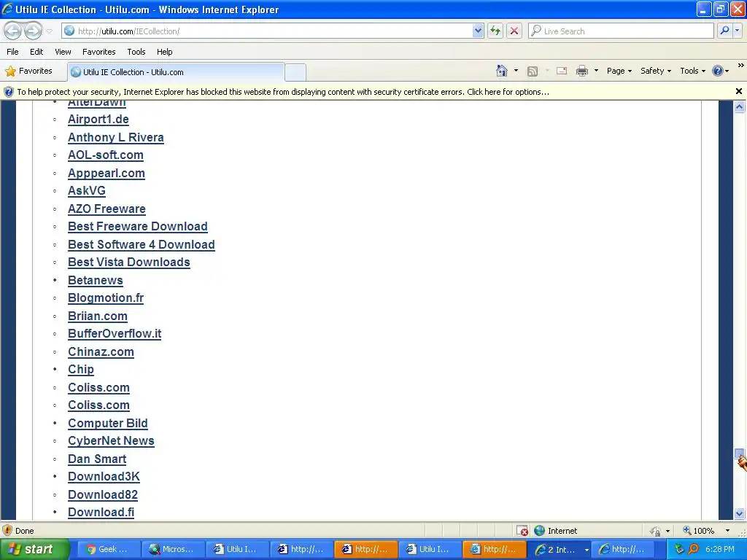
Task: Open the AskVG link
Action: [x=87, y=190]
